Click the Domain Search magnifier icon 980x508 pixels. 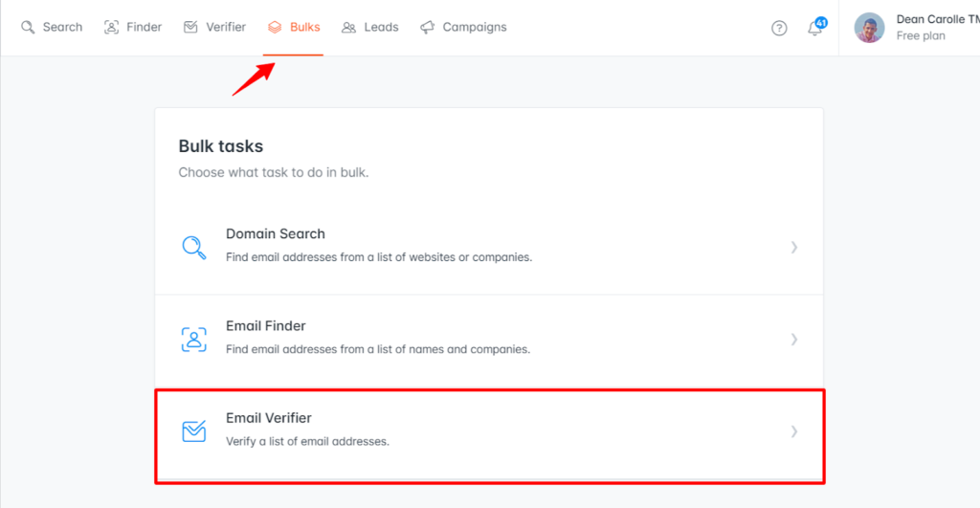pos(194,247)
